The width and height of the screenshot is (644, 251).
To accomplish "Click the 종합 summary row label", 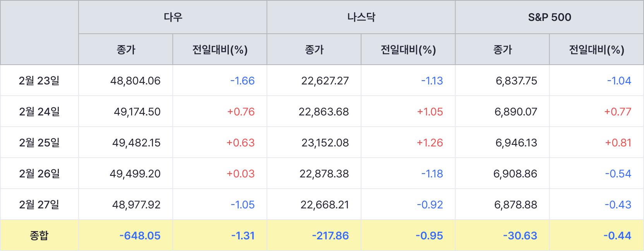I will [39, 236].
